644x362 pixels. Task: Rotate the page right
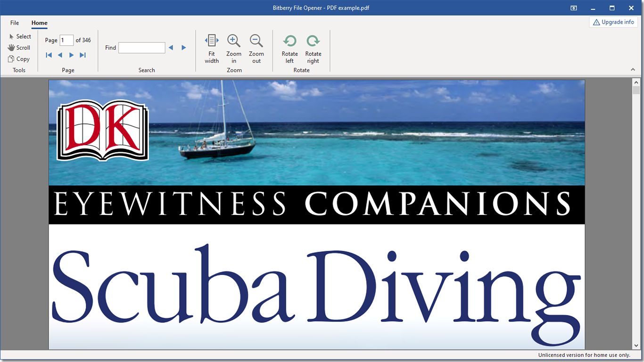click(x=313, y=49)
